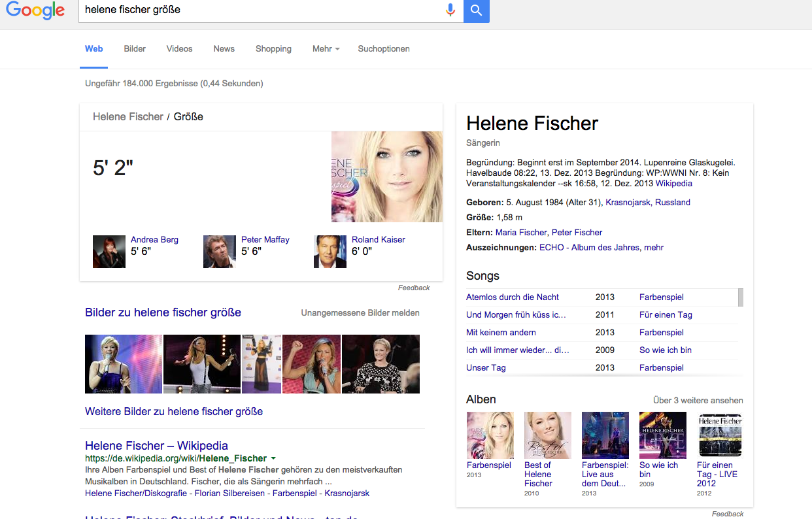Open the News tab
Image resolution: width=812 pixels, height=519 pixels.
tap(224, 49)
